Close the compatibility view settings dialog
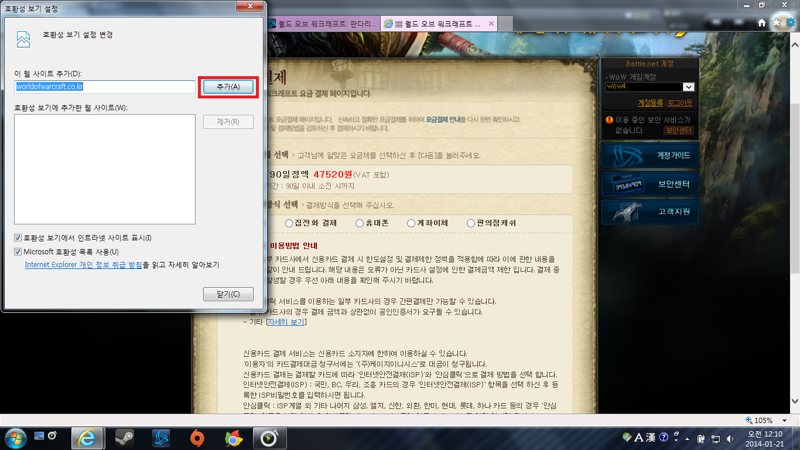This screenshot has width=800, height=450. click(250, 6)
